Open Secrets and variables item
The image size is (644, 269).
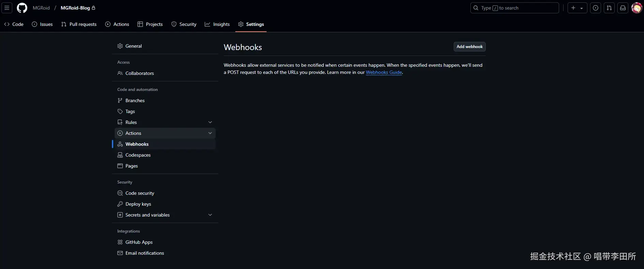165,215
